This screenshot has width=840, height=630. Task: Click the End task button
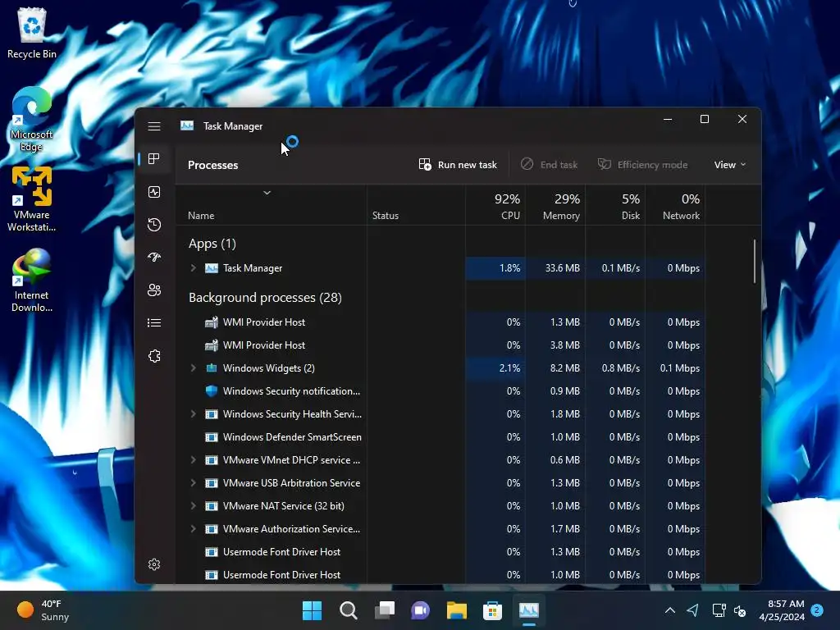point(549,164)
